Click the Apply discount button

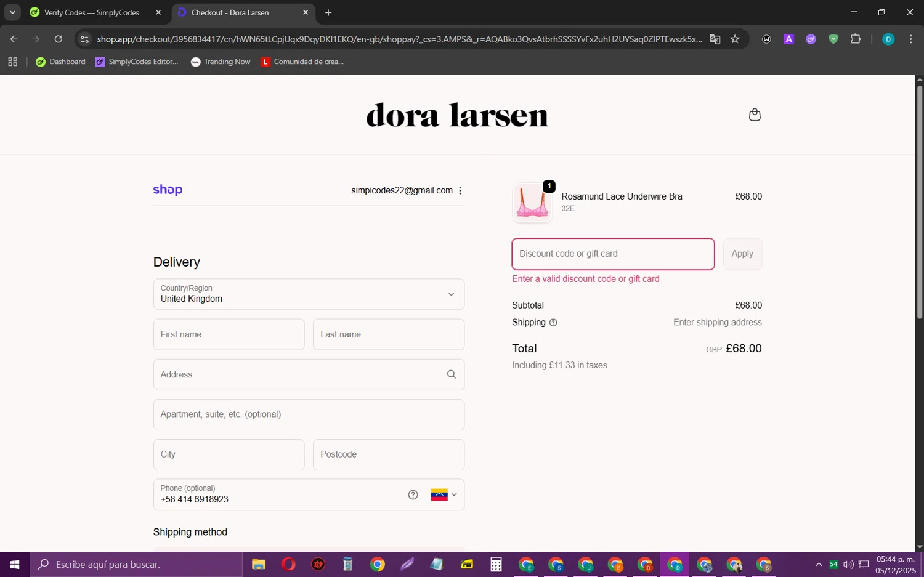[x=742, y=254]
